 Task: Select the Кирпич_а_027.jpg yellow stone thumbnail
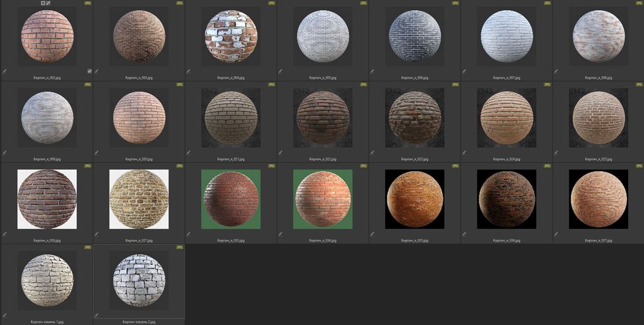(139, 199)
